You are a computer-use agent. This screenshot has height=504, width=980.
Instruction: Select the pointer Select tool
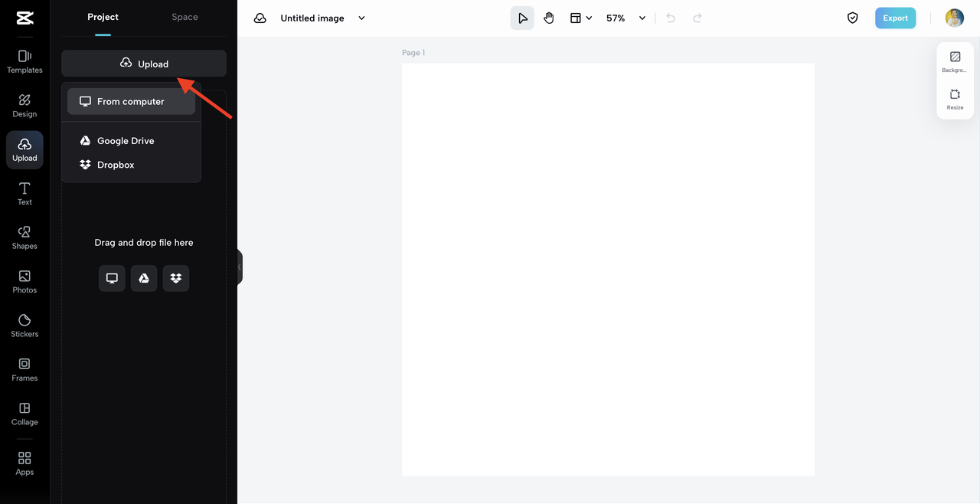[x=522, y=18]
